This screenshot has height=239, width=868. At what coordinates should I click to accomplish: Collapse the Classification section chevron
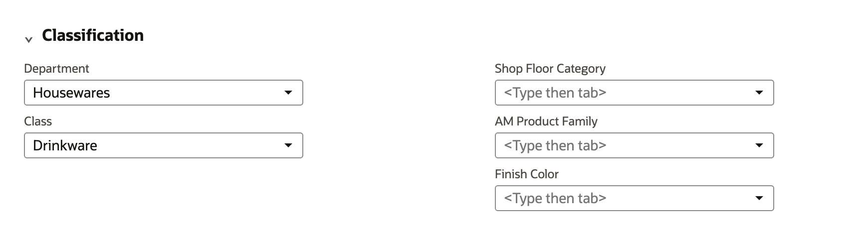29,39
